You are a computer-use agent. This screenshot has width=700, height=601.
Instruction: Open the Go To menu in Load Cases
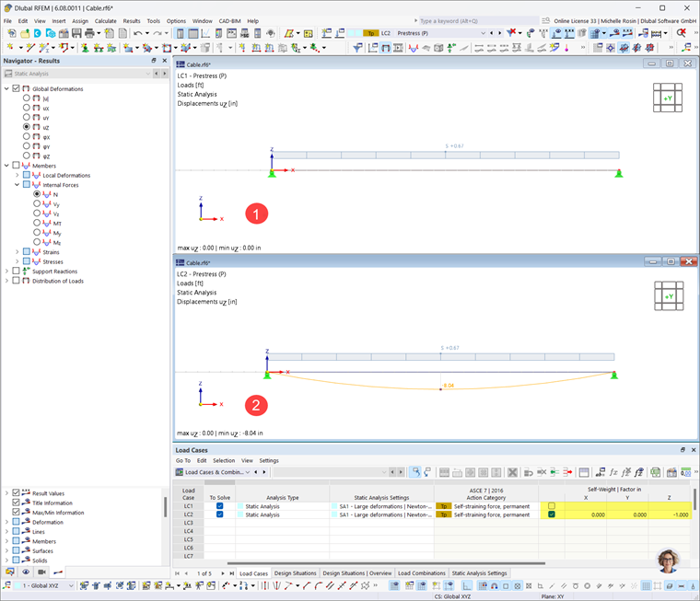point(183,460)
